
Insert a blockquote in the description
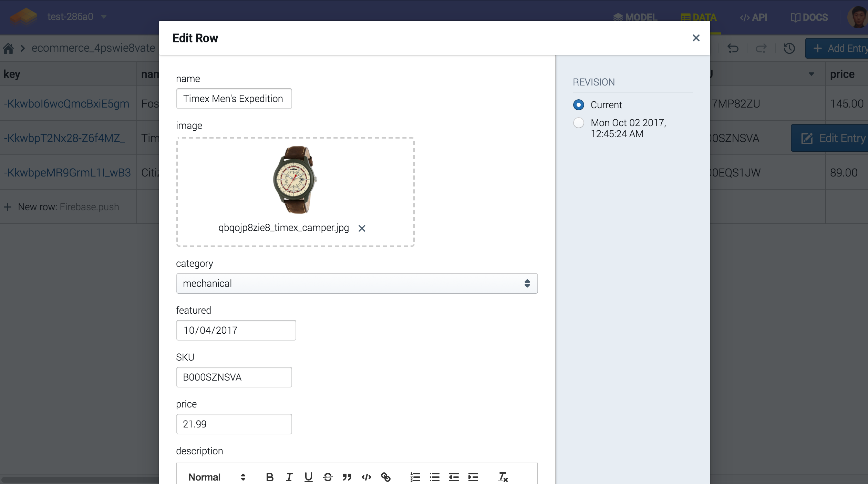347,477
